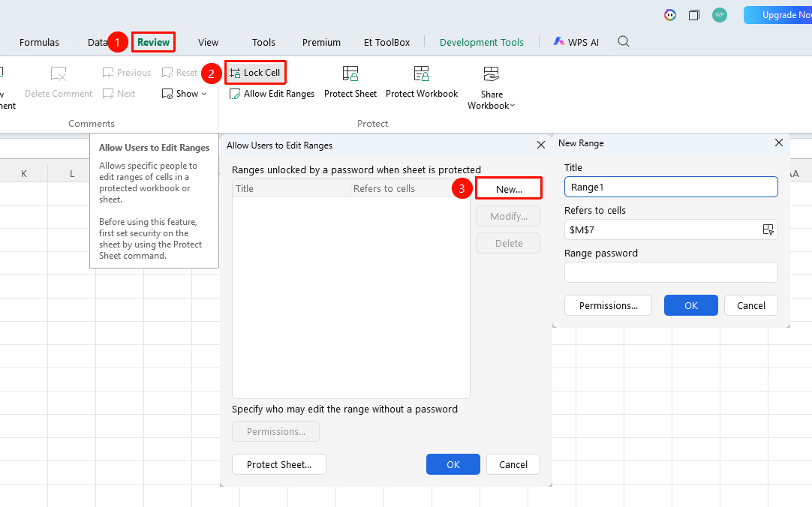Switch to the Review tab
The width and height of the screenshot is (812, 507).
[153, 43]
